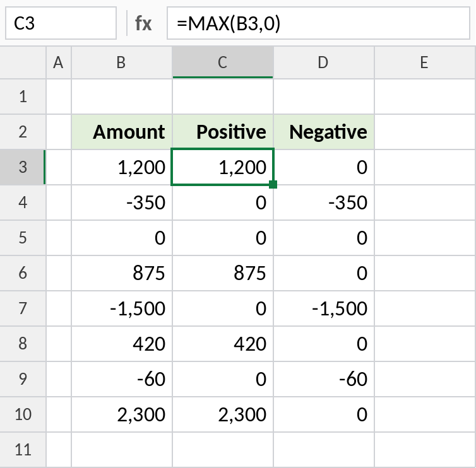Select column B header

pyautogui.click(x=121, y=62)
